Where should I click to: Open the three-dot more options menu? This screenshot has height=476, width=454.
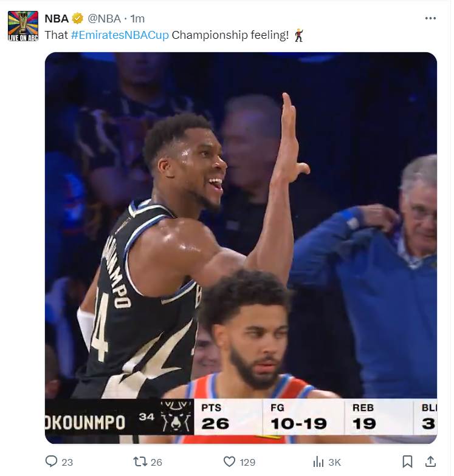click(430, 18)
